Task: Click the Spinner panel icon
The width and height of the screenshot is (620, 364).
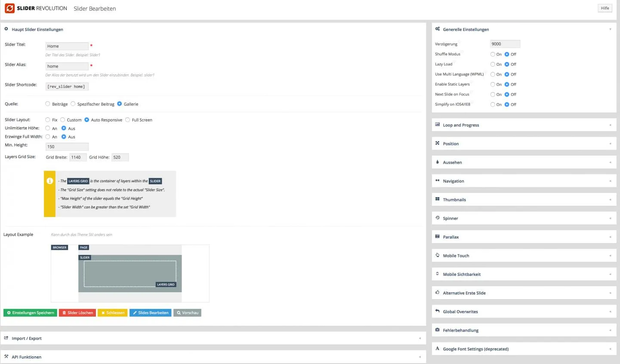Action: point(437,218)
